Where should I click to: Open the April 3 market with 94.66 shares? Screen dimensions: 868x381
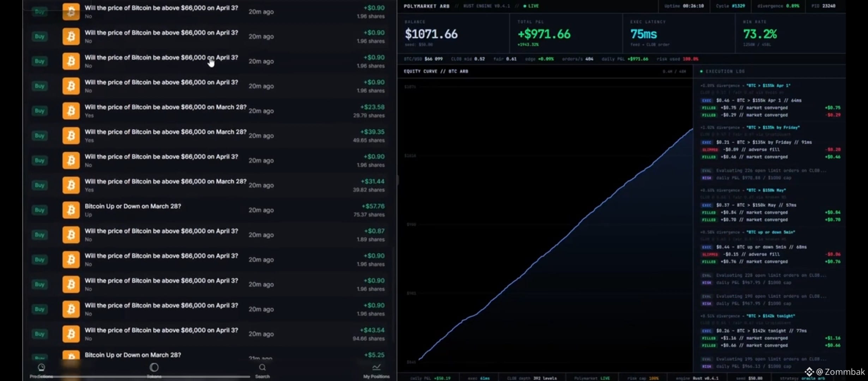point(161,330)
